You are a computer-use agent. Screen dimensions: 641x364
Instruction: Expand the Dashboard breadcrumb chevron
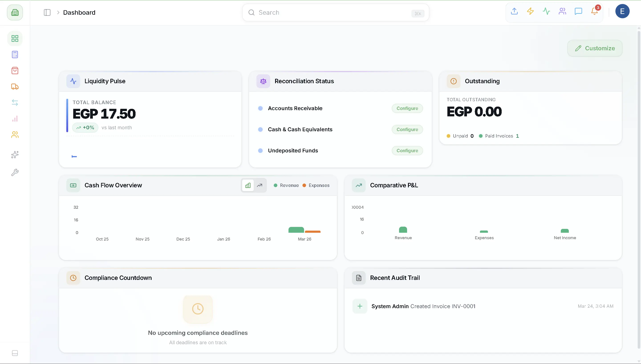click(58, 12)
